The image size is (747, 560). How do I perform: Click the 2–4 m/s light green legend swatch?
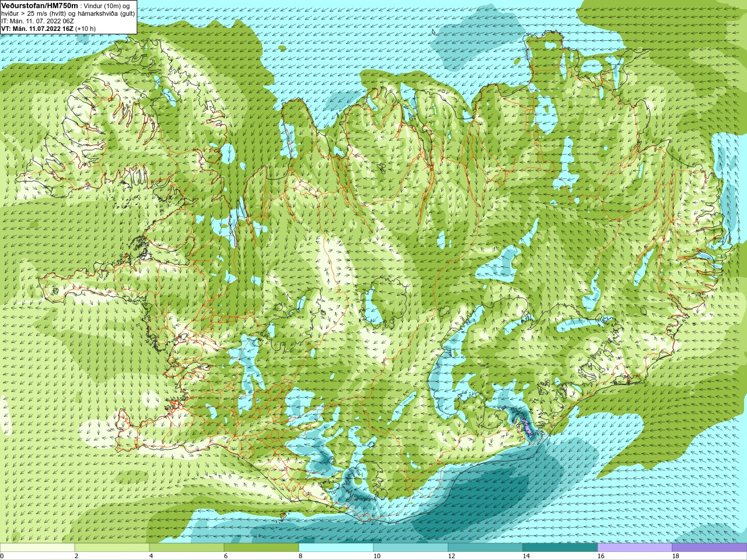click(112, 548)
